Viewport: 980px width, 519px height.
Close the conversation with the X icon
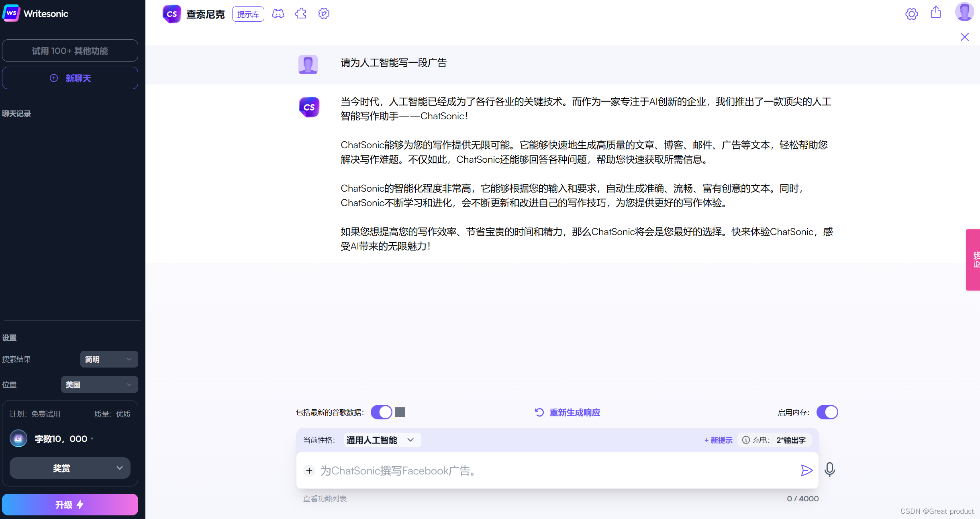click(x=965, y=37)
